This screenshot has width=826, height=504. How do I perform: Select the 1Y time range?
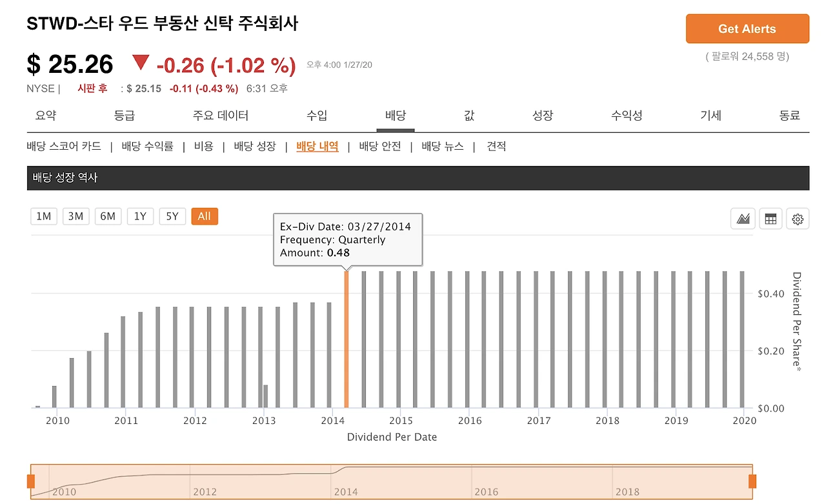[140, 216]
